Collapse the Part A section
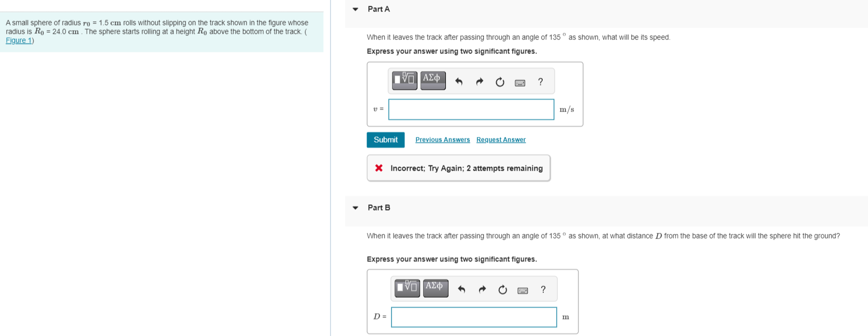Image resolution: width=868 pixels, height=336 pixels. [355, 9]
